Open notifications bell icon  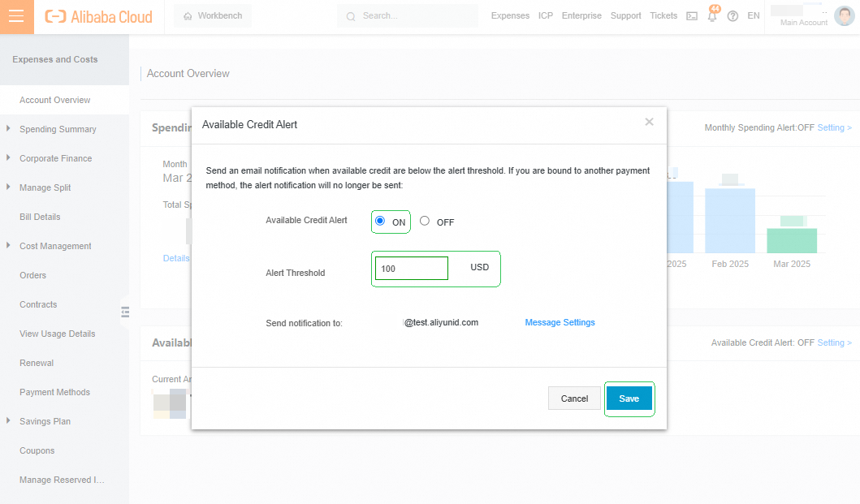[x=712, y=16]
